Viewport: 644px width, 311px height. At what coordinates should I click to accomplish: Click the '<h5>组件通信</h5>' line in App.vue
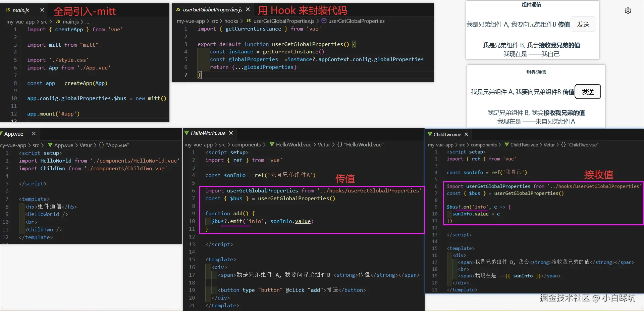coord(51,207)
